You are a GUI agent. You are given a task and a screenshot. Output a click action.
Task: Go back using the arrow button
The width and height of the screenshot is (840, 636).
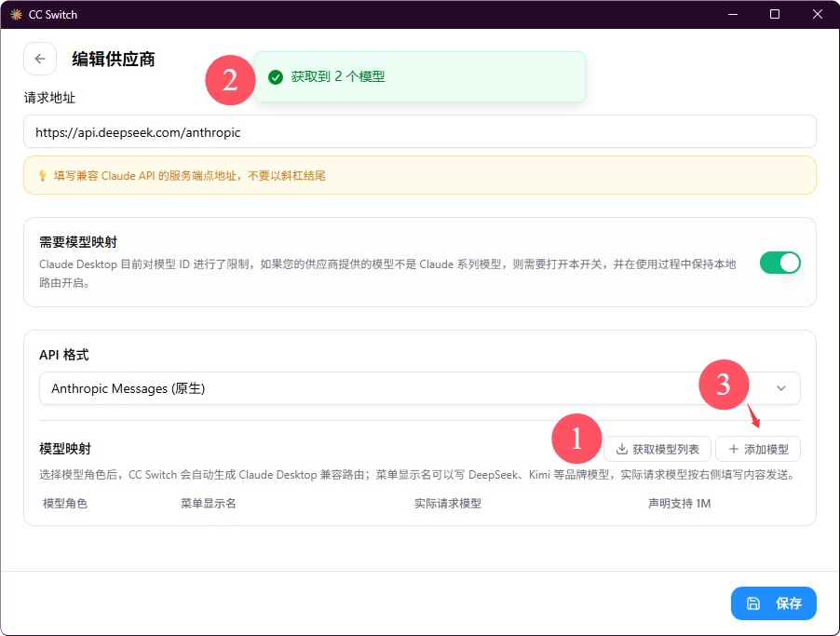click(x=40, y=59)
